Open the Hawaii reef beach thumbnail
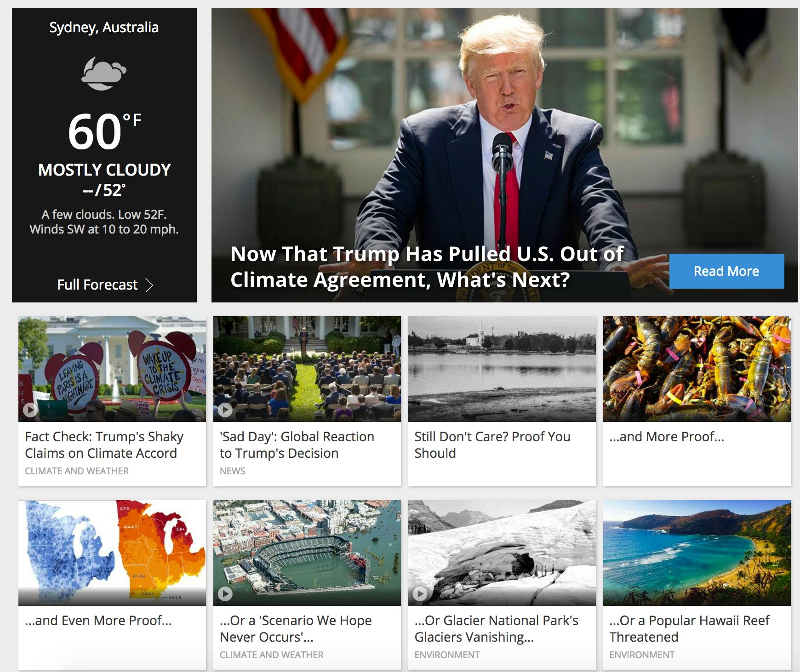The width and height of the screenshot is (800, 672). [697, 553]
